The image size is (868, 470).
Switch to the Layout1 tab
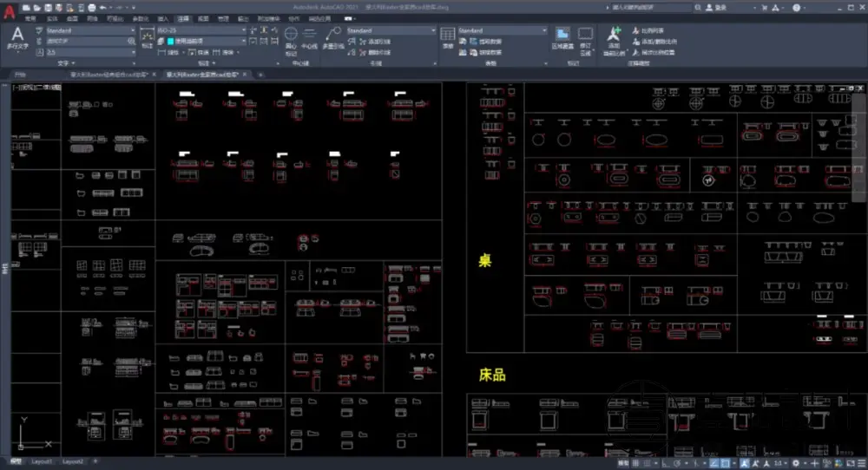(43, 461)
